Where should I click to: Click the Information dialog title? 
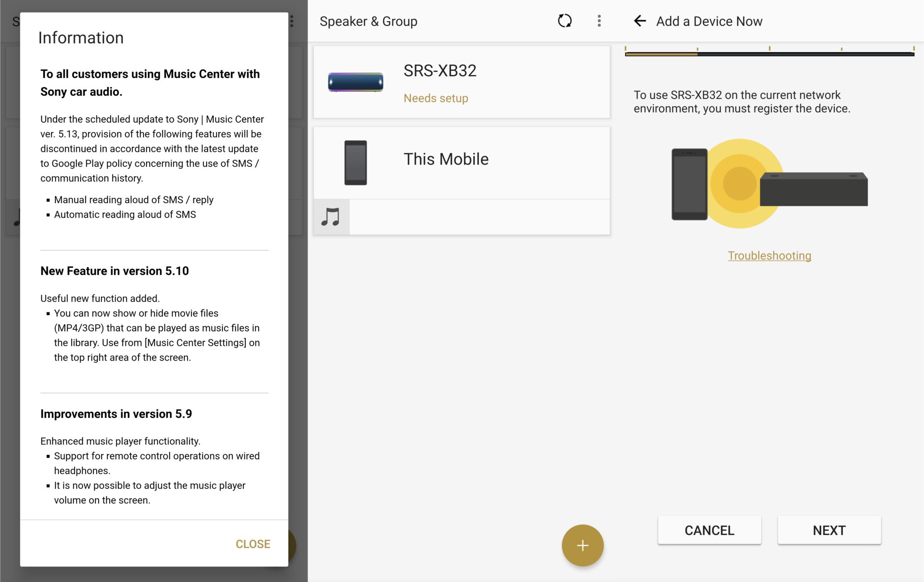click(x=81, y=38)
